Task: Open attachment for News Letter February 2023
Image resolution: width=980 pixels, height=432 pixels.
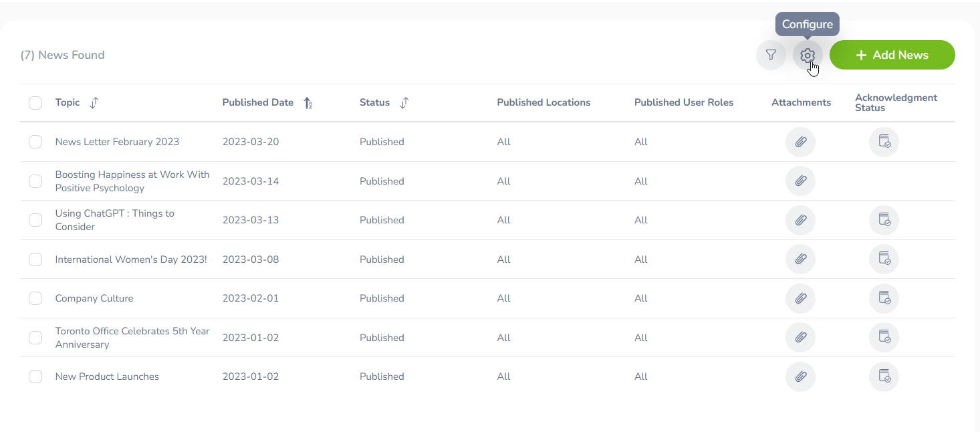Action: 800,142
